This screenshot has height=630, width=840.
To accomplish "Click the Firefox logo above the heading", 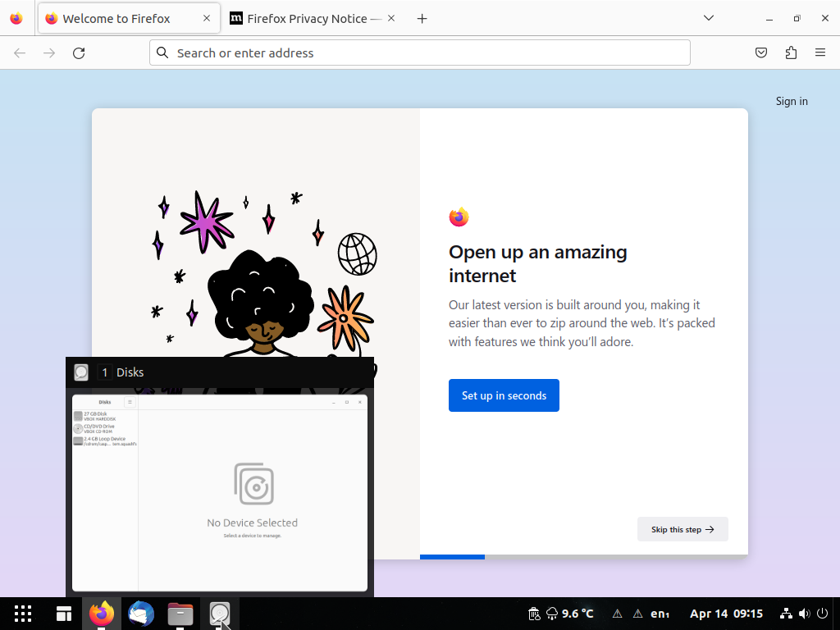I will pyautogui.click(x=459, y=217).
